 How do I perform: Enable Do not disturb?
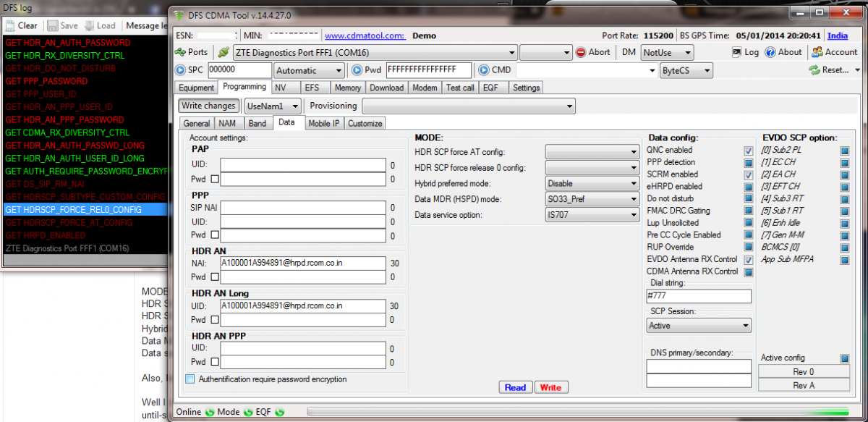(749, 199)
